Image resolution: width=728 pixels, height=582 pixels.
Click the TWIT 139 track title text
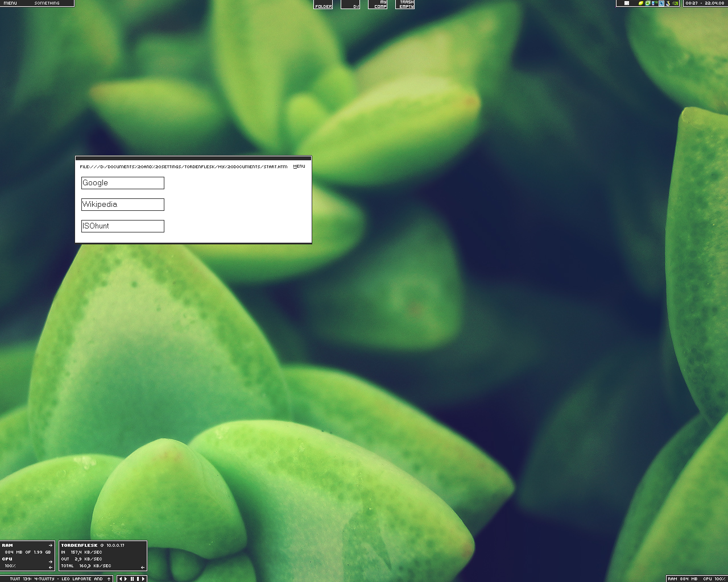pyautogui.click(x=56, y=579)
